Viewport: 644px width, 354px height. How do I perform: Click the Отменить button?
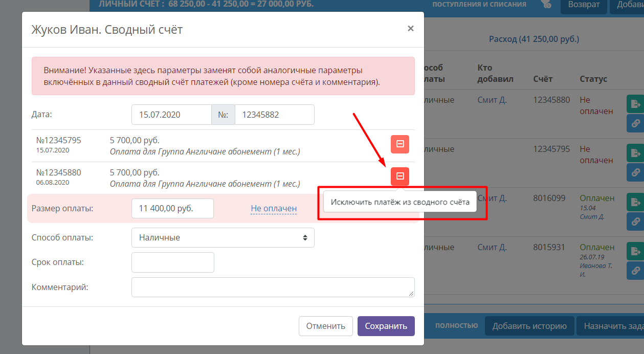[326, 326]
